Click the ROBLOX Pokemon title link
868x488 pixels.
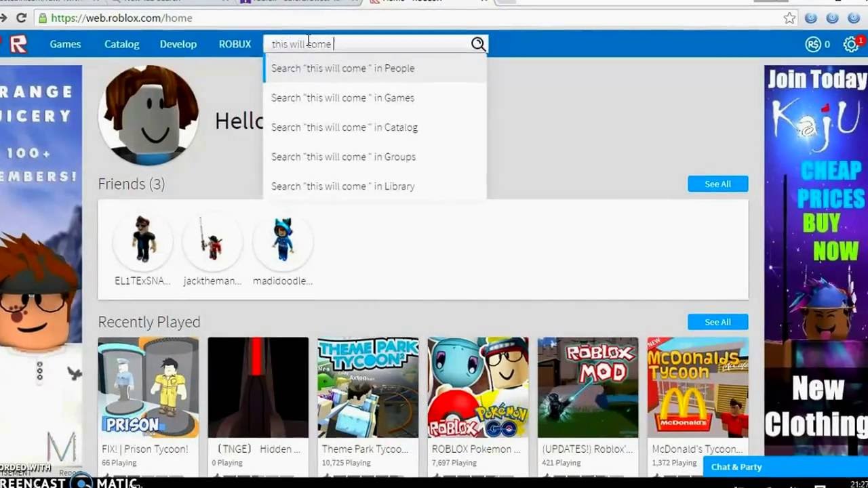(x=476, y=449)
